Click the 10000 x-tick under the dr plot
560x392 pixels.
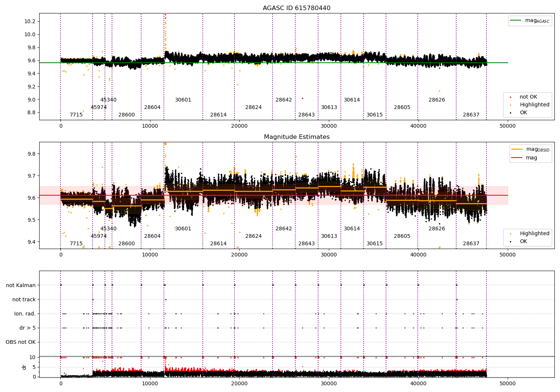tap(150, 383)
